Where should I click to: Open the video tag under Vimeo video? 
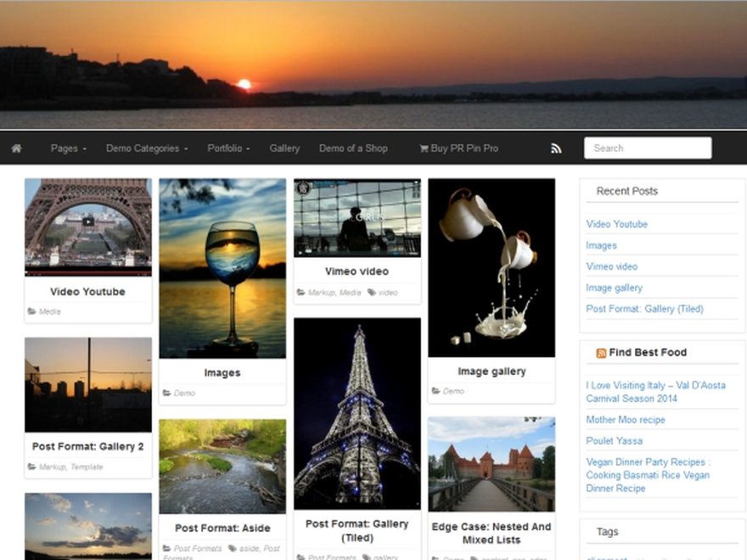[388, 293]
